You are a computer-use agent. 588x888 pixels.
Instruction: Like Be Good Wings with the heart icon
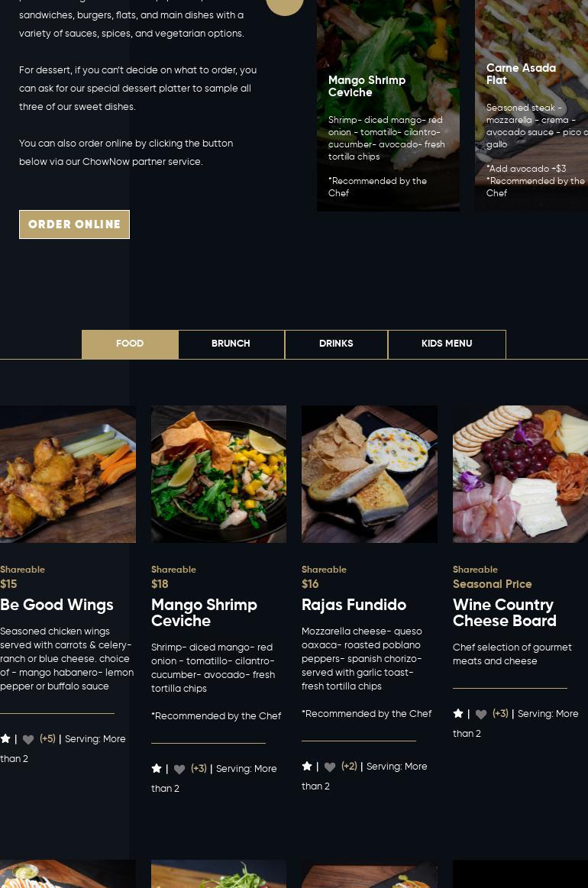[x=28, y=739]
